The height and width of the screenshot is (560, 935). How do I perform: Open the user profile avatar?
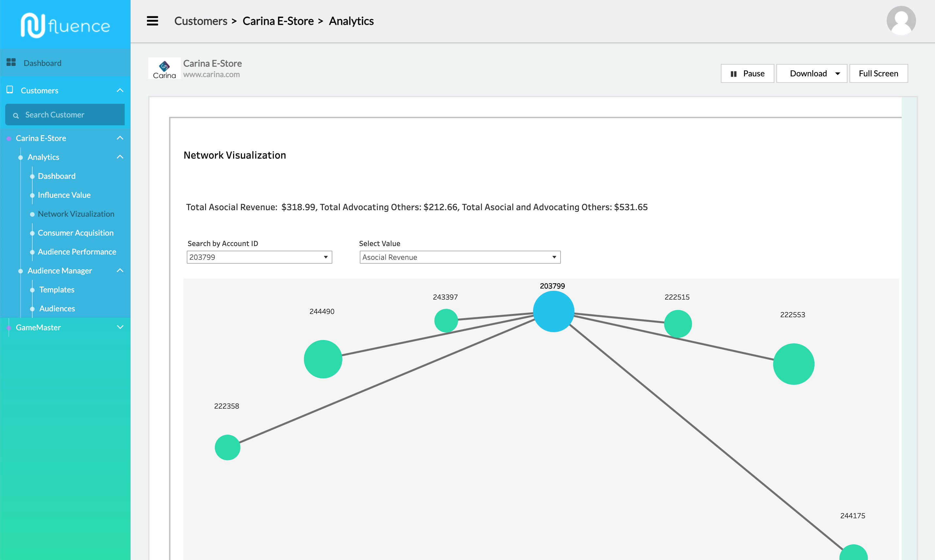pos(901,21)
